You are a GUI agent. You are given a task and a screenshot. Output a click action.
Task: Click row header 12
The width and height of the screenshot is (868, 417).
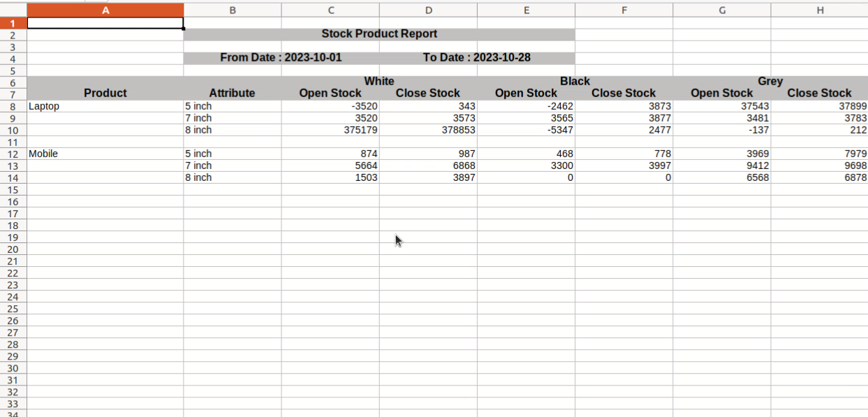(x=13, y=154)
